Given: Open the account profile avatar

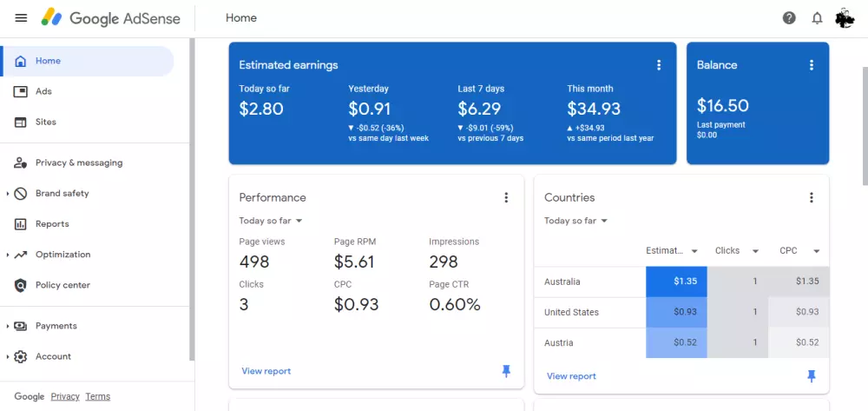Looking at the screenshot, I should click(x=845, y=18).
